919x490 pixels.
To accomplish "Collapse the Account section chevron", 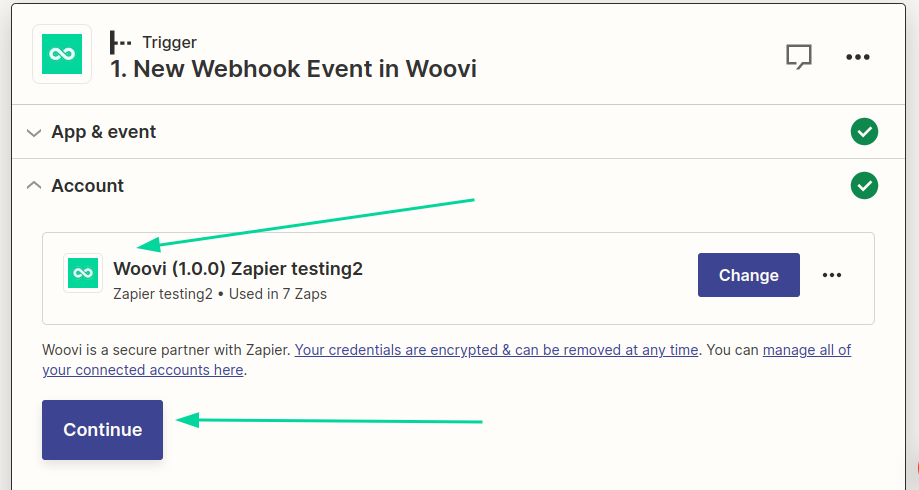I will (x=35, y=185).
